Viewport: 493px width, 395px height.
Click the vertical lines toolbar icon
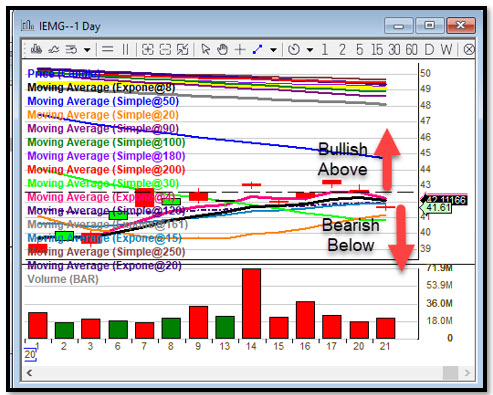[125, 50]
